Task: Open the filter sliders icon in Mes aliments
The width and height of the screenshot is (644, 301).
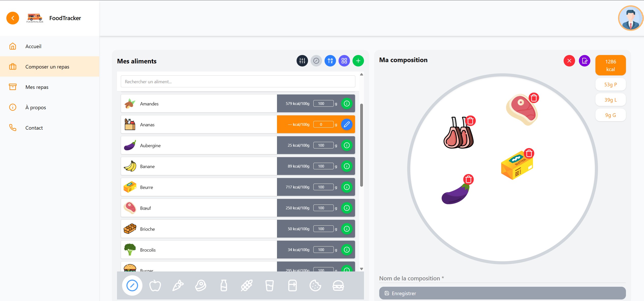Action: (x=302, y=61)
